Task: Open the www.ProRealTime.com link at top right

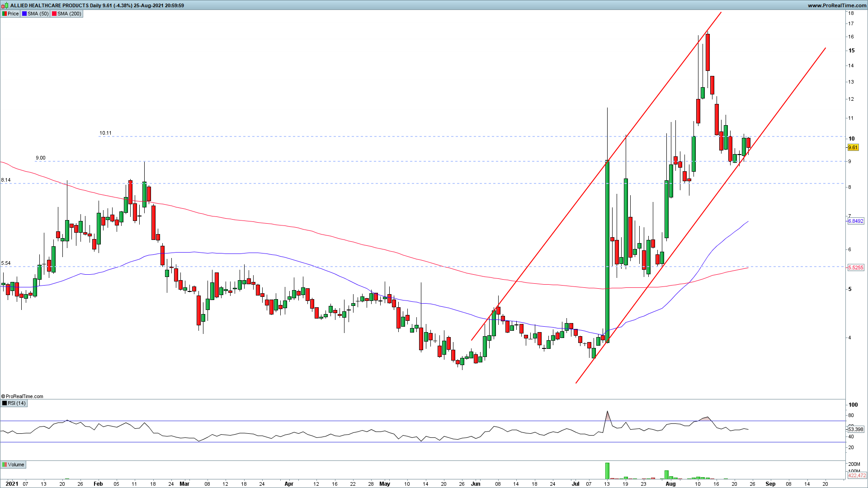Action: (837, 5)
